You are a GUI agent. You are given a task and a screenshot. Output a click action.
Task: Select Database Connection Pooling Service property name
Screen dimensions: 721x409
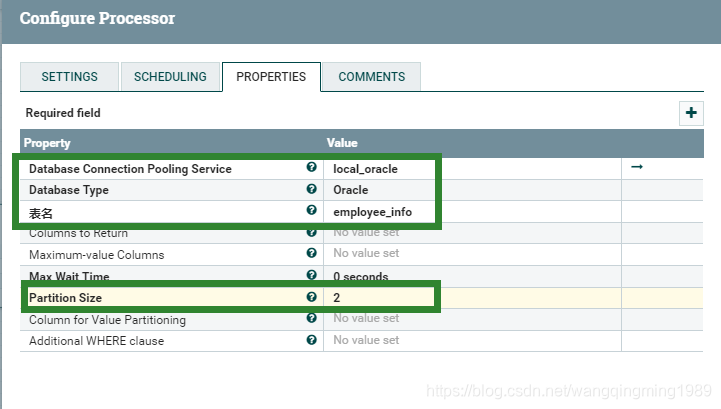[x=130, y=169]
